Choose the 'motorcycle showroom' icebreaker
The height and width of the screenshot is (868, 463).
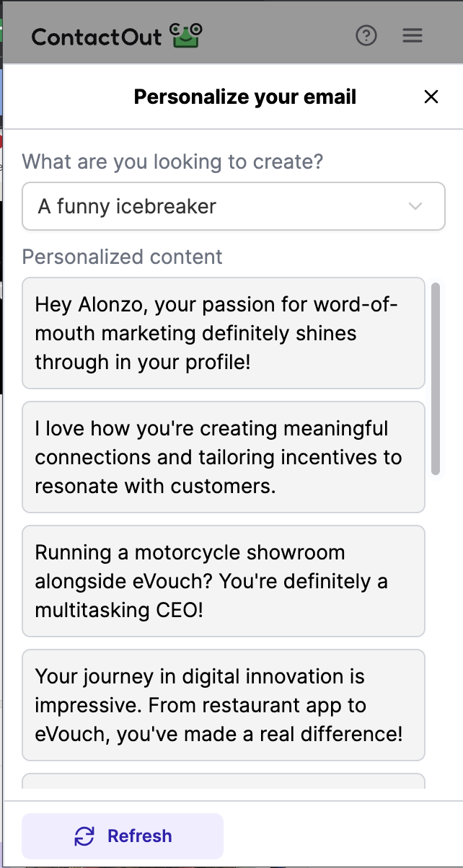tap(224, 581)
